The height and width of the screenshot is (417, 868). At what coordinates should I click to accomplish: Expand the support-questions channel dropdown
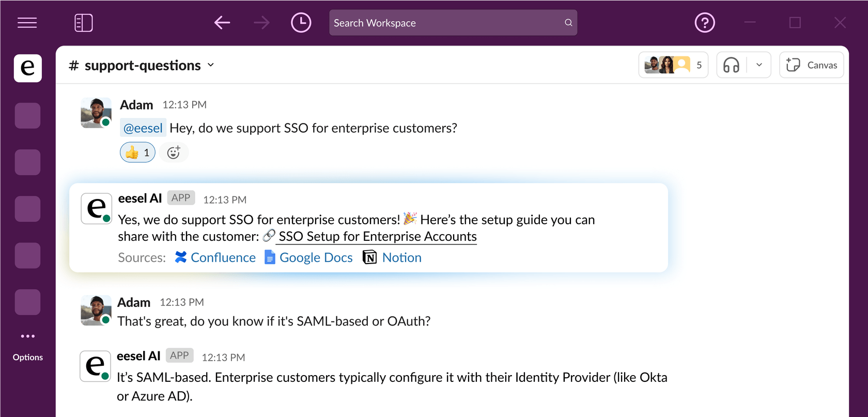[x=211, y=65]
